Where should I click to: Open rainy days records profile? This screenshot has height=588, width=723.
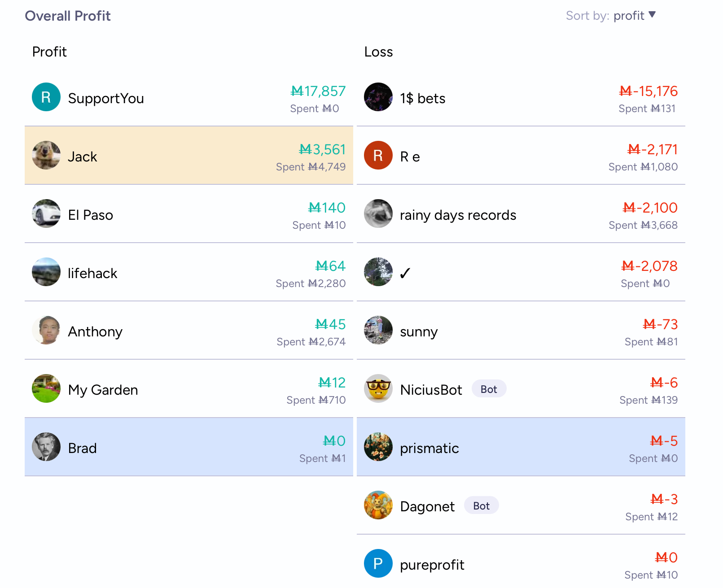[458, 215]
